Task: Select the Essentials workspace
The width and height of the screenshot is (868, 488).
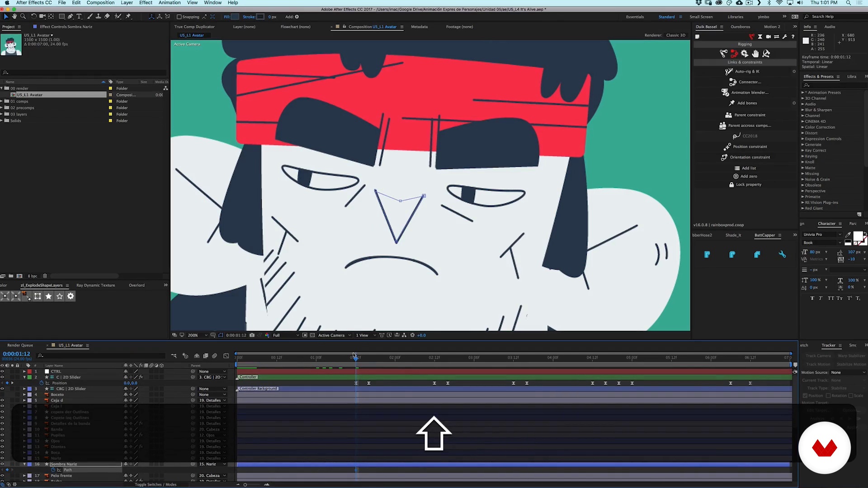Action: click(x=635, y=17)
